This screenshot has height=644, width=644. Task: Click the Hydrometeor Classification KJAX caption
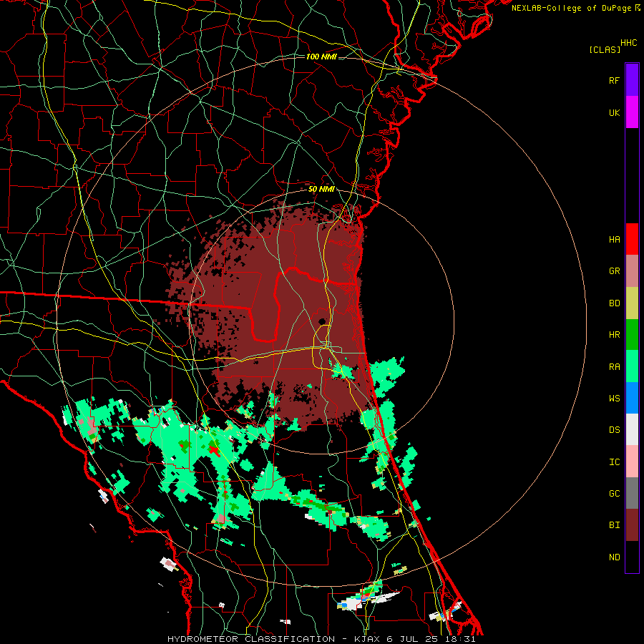coord(321,639)
